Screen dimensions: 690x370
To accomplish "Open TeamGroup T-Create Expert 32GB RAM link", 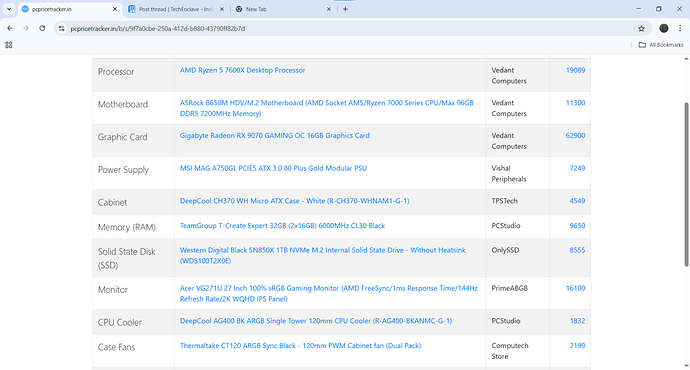I will (282, 226).
